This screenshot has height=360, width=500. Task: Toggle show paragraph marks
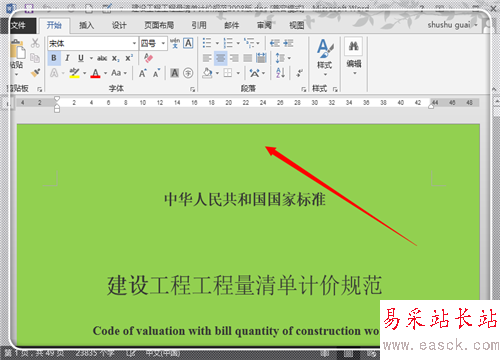[x=299, y=73]
